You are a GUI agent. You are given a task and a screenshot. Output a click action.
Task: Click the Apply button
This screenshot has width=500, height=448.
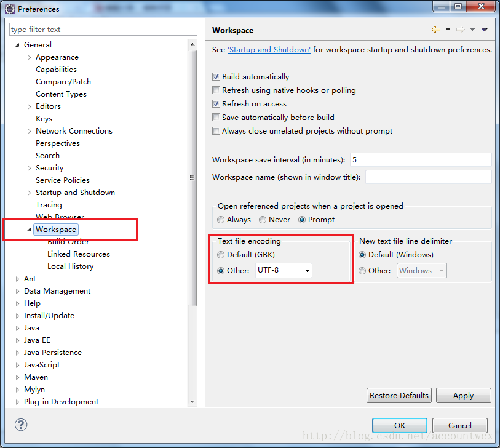pos(463,395)
